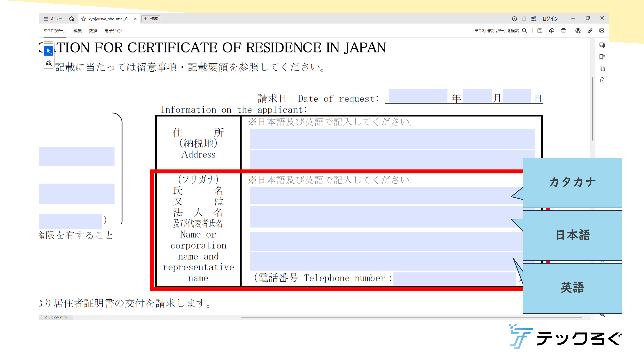Open the 電子サイン menu item
644x362 pixels.
tap(113, 31)
